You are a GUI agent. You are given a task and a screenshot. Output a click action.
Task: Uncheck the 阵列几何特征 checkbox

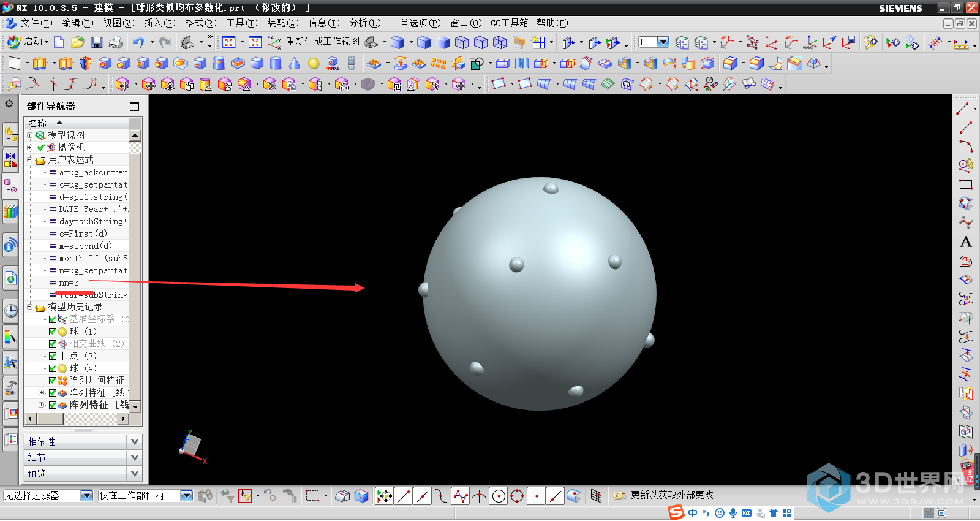click(53, 381)
